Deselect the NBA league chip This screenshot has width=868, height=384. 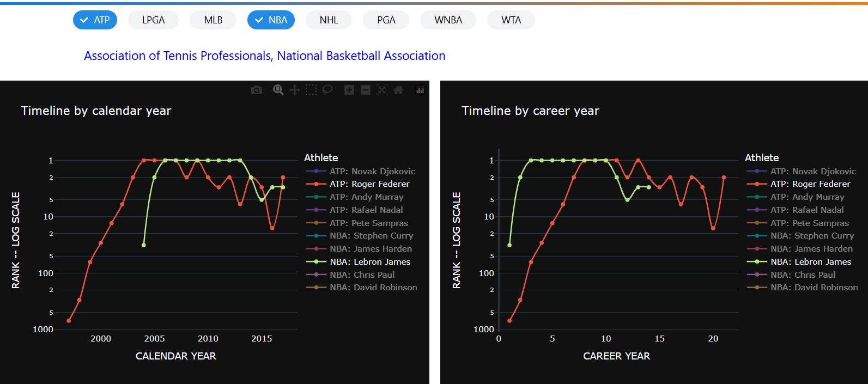271,20
